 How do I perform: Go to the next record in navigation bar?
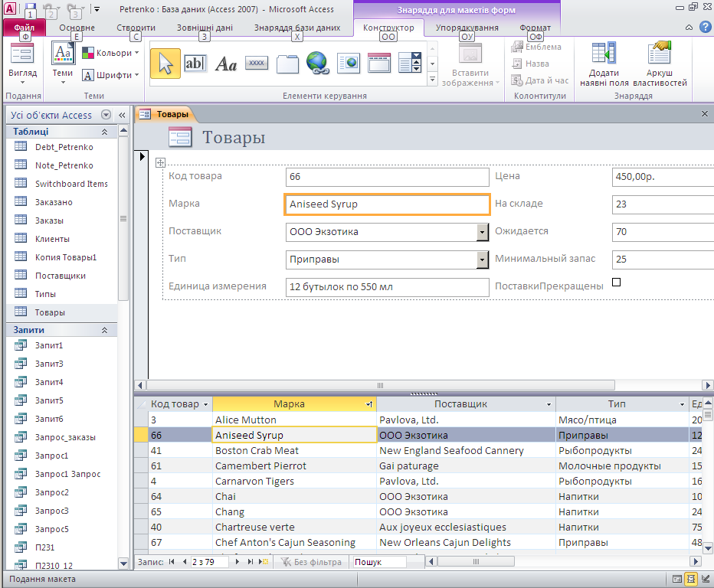click(237, 562)
